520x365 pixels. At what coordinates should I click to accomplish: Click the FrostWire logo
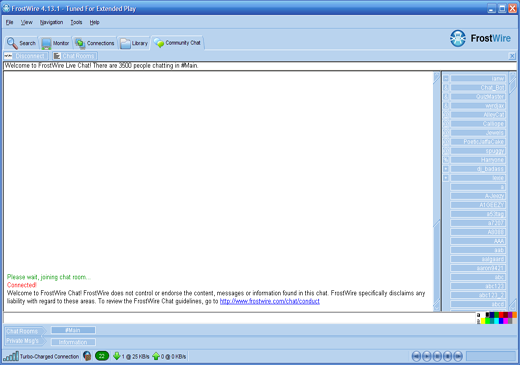coord(480,38)
